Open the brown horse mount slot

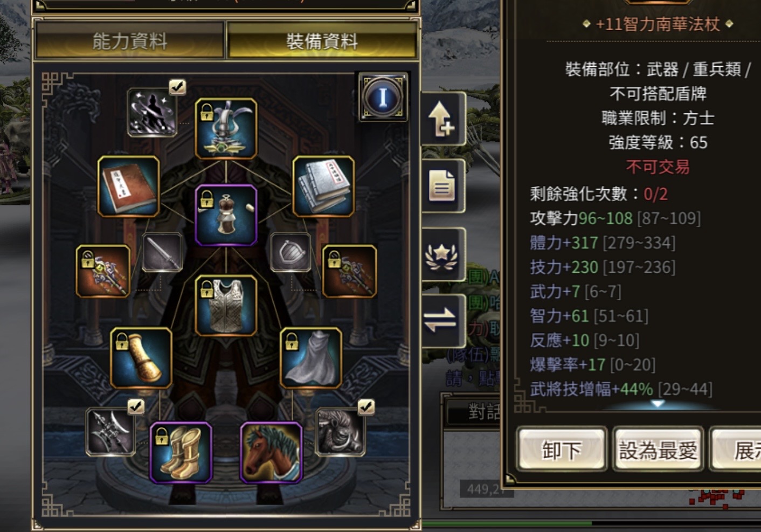[271, 453]
